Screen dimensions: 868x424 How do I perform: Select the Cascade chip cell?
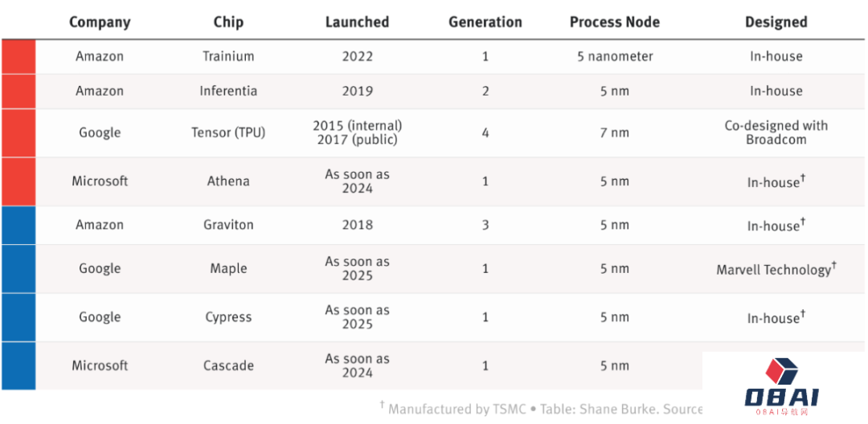pyautogui.click(x=228, y=365)
